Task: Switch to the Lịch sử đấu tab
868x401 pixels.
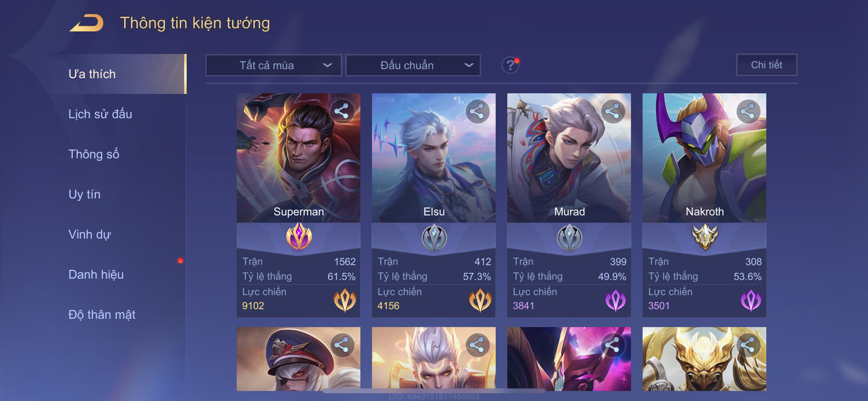Action: pos(100,114)
